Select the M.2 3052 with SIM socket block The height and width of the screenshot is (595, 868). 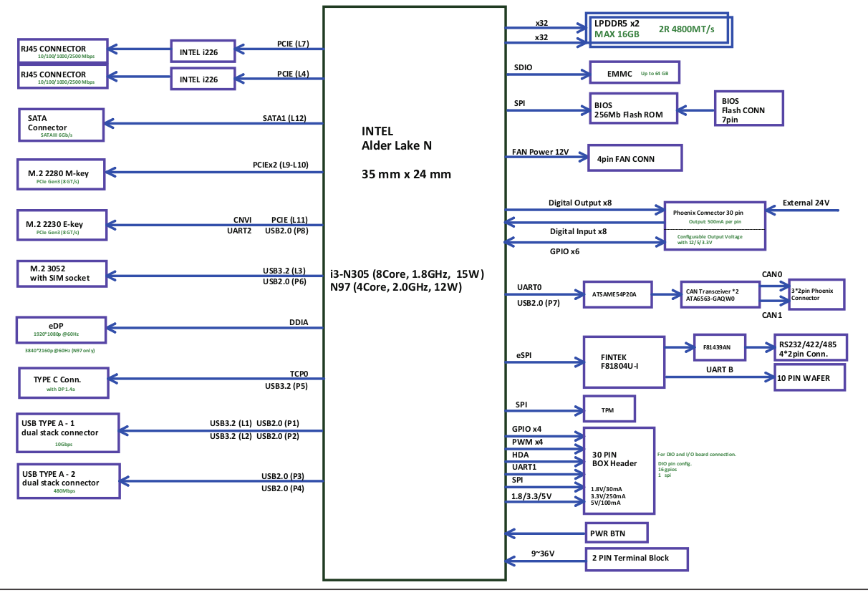coord(62,274)
